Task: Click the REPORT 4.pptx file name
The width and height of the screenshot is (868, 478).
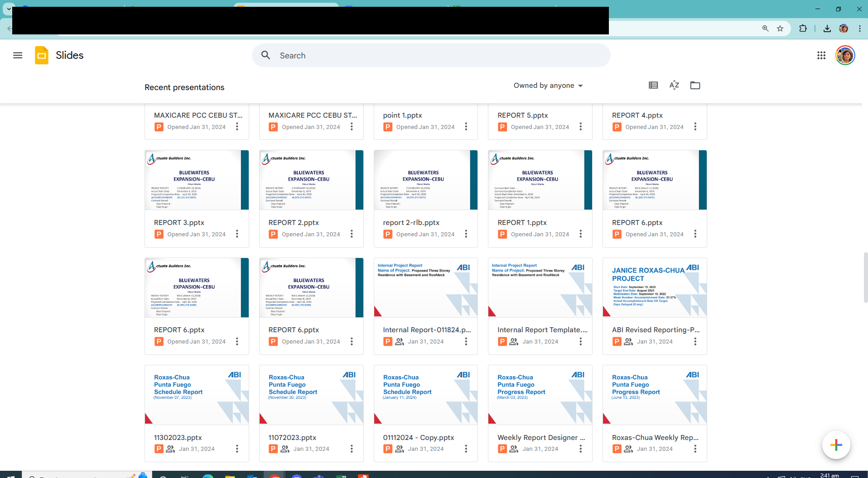Action: 637,115
